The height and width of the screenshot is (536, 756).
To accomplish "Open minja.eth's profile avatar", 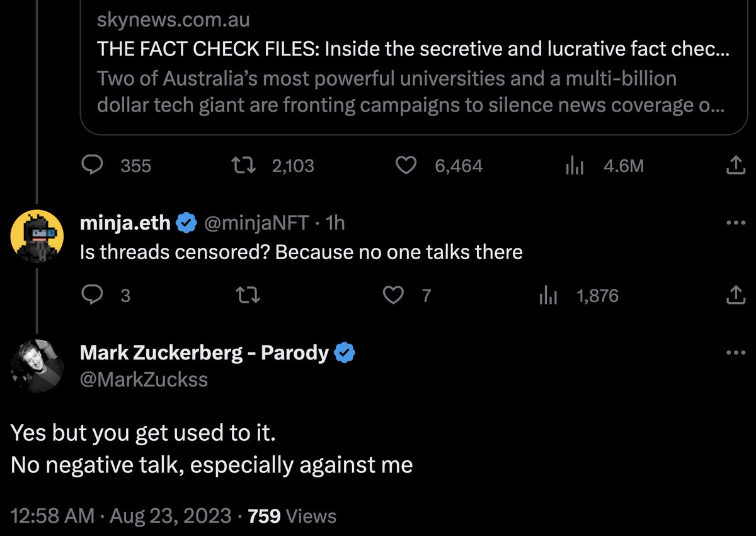I will coord(37,236).
